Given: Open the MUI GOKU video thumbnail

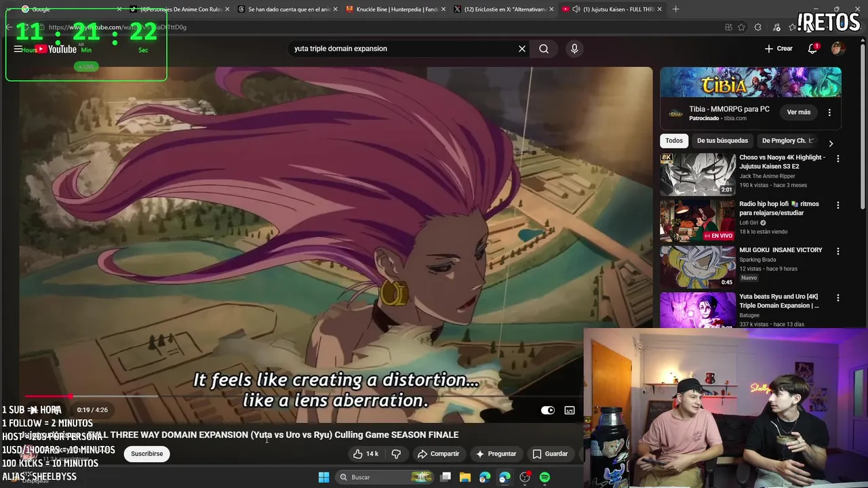Looking at the screenshot, I should (x=698, y=266).
